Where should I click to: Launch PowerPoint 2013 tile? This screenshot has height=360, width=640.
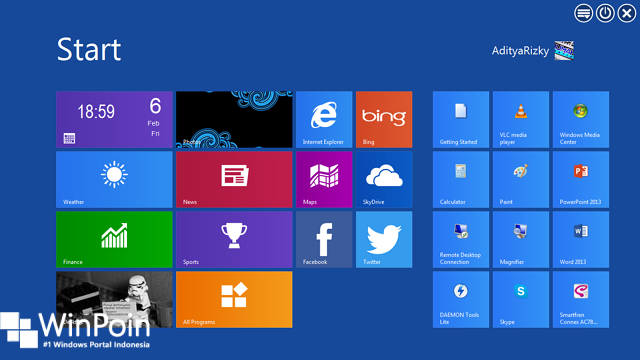581,179
